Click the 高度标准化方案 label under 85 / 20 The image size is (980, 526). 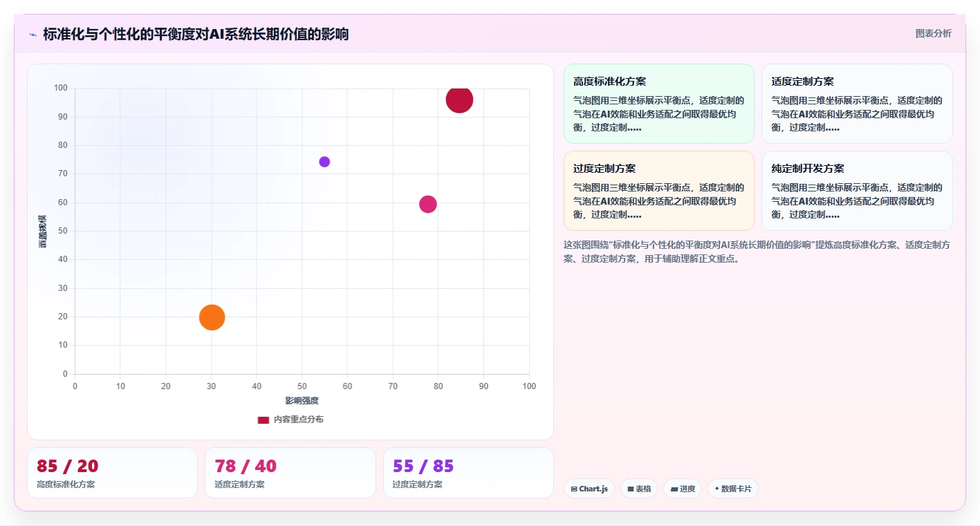click(x=66, y=485)
